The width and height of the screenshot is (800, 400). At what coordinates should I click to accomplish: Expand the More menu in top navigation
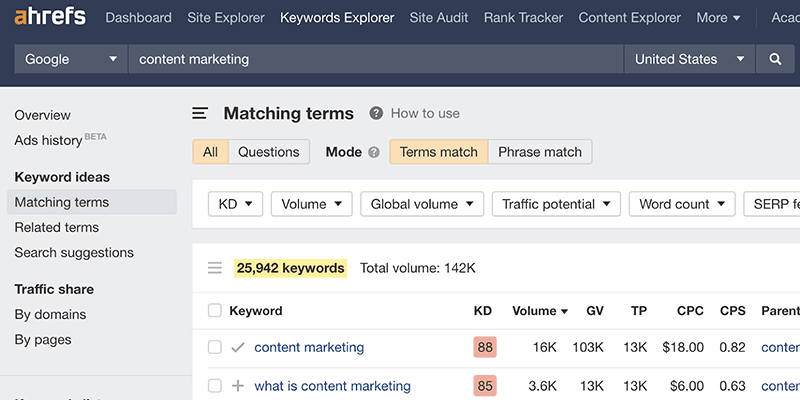click(718, 18)
